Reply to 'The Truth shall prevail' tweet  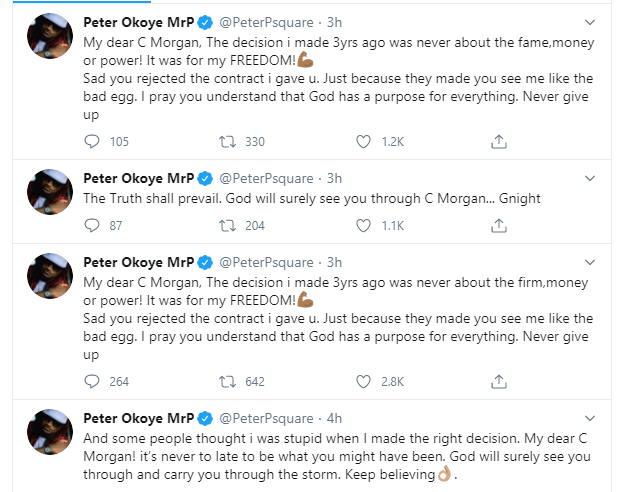pyautogui.click(x=93, y=225)
